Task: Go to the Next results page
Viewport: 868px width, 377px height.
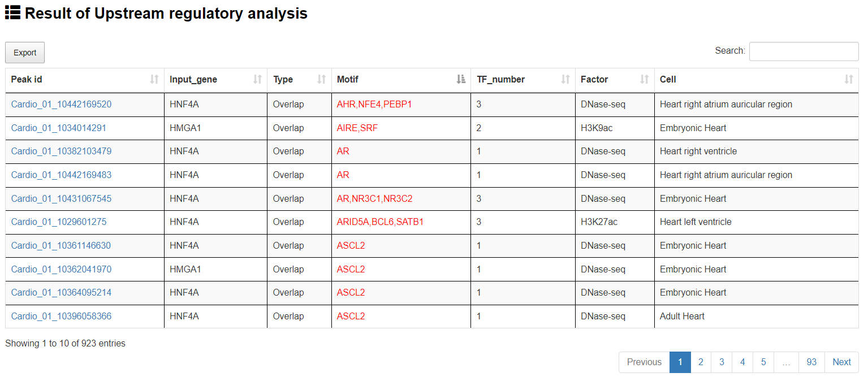Action: pos(841,362)
